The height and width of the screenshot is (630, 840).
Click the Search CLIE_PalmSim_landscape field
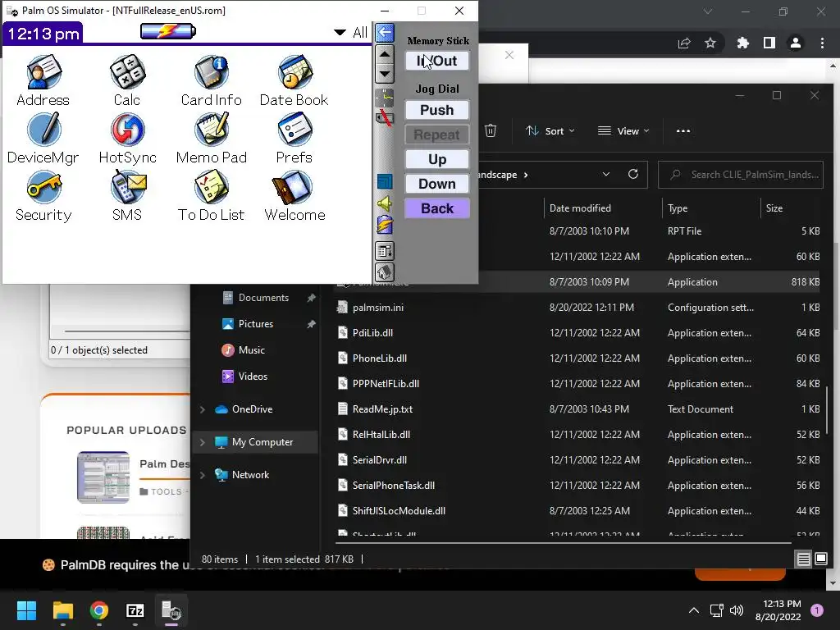tap(741, 175)
